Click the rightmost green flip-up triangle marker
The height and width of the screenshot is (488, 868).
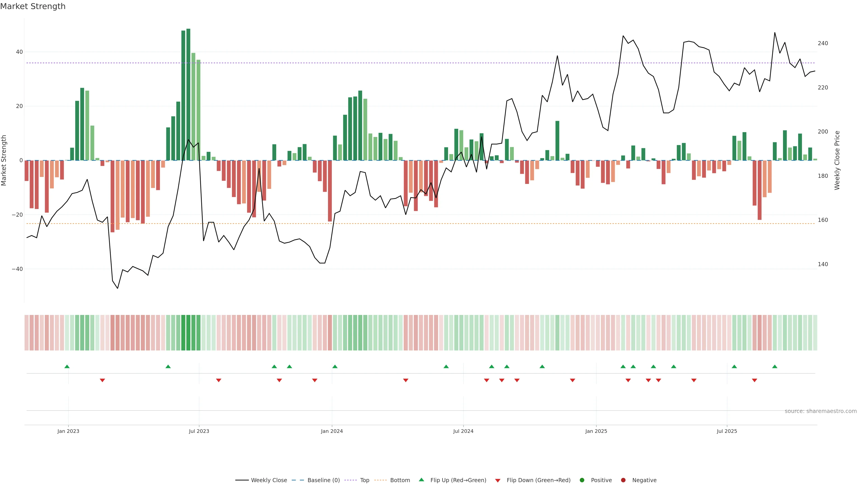pyautogui.click(x=775, y=366)
